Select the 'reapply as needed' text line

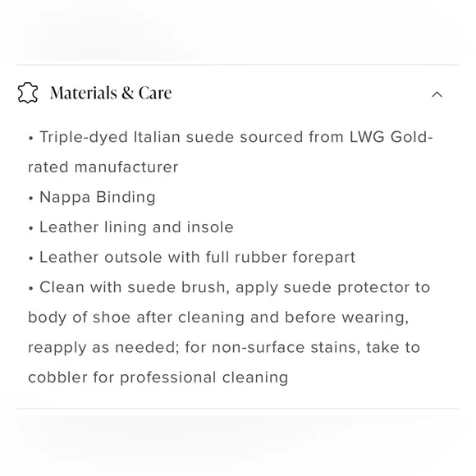point(224,348)
